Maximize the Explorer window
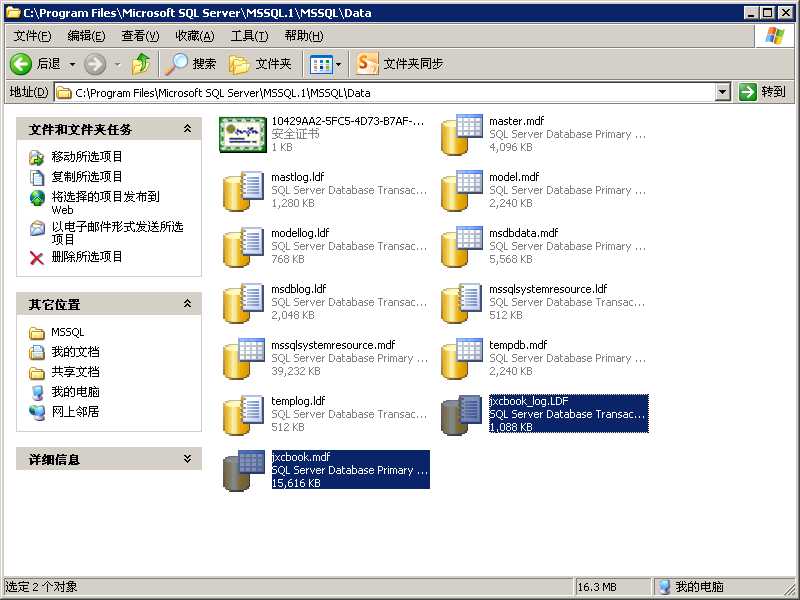Image resolution: width=800 pixels, height=600 pixels. point(767,13)
